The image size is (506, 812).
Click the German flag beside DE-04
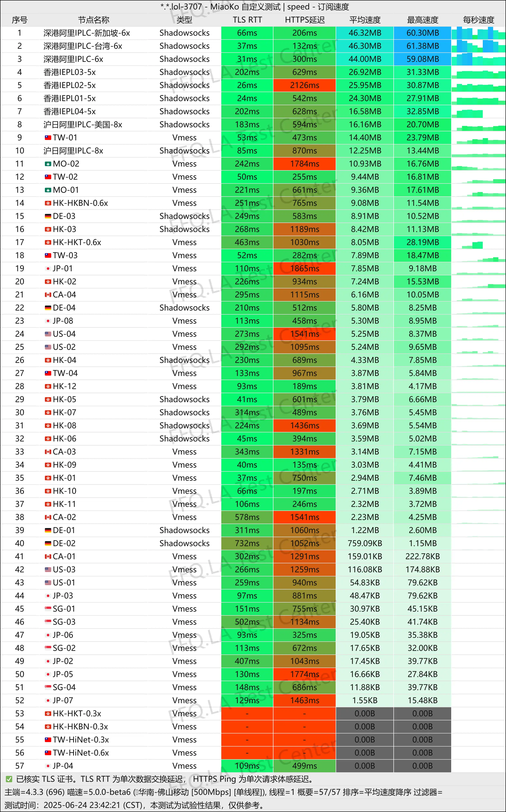(x=48, y=308)
